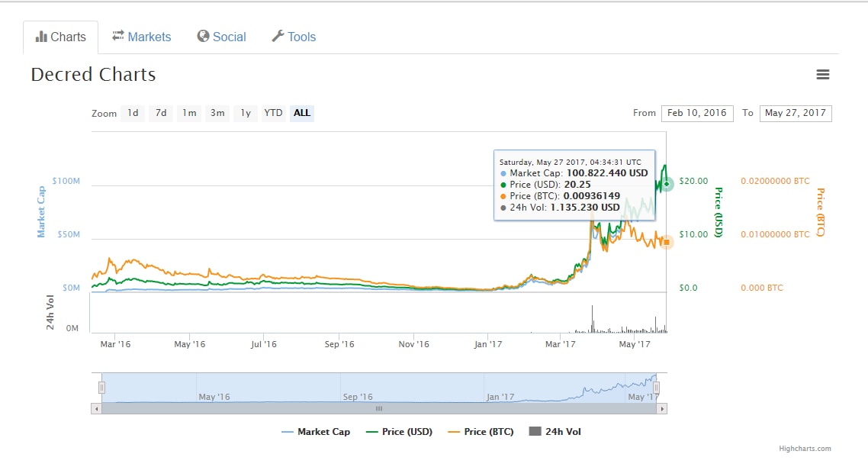Toggle the 24h Vol series in the legend
This screenshot has width=868, height=467.
click(555, 432)
